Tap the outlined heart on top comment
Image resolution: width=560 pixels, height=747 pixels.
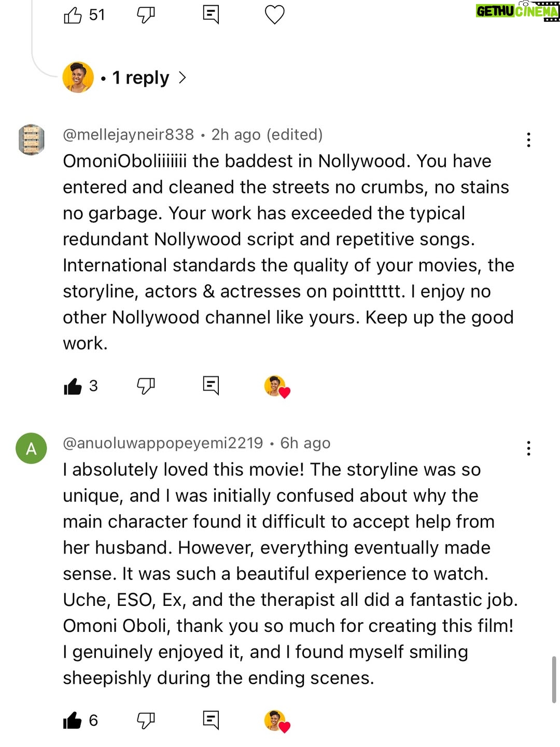click(x=275, y=15)
